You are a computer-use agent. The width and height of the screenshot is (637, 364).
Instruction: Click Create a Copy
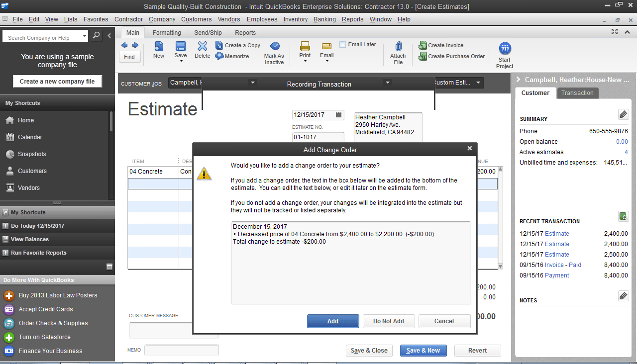(238, 45)
